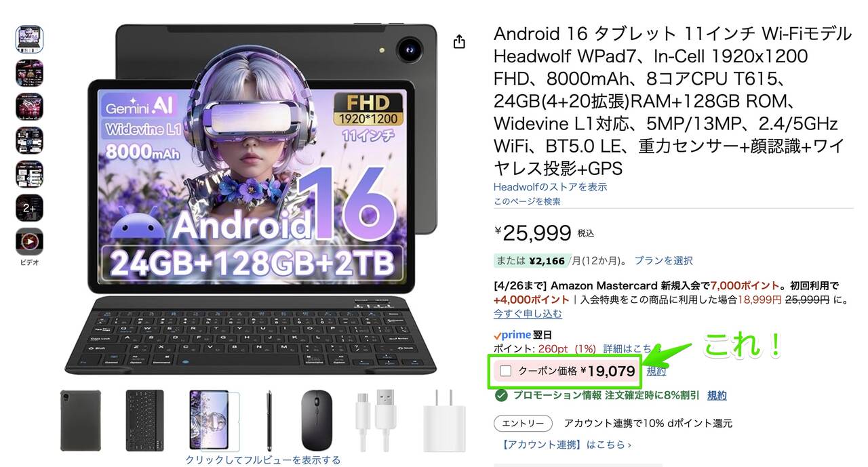Image resolution: width=868 pixels, height=467 pixels.
Task: Open プランを選択 installment plan selector
Action: point(663,260)
